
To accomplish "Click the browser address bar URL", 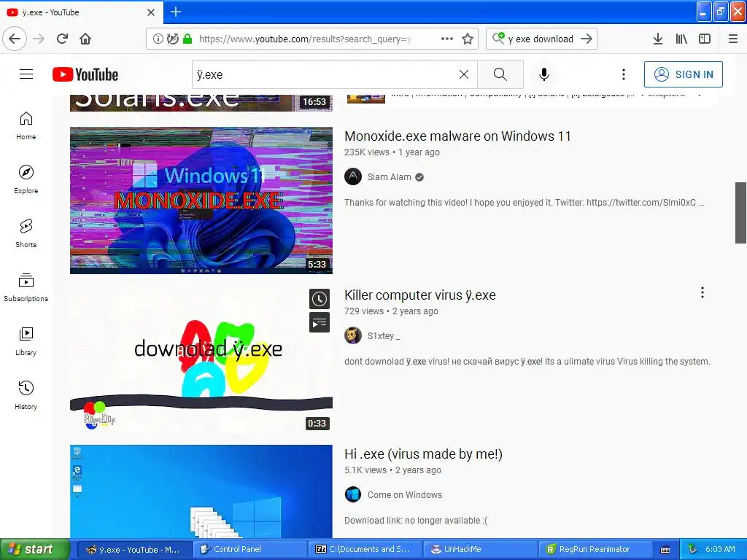I will (305, 39).
